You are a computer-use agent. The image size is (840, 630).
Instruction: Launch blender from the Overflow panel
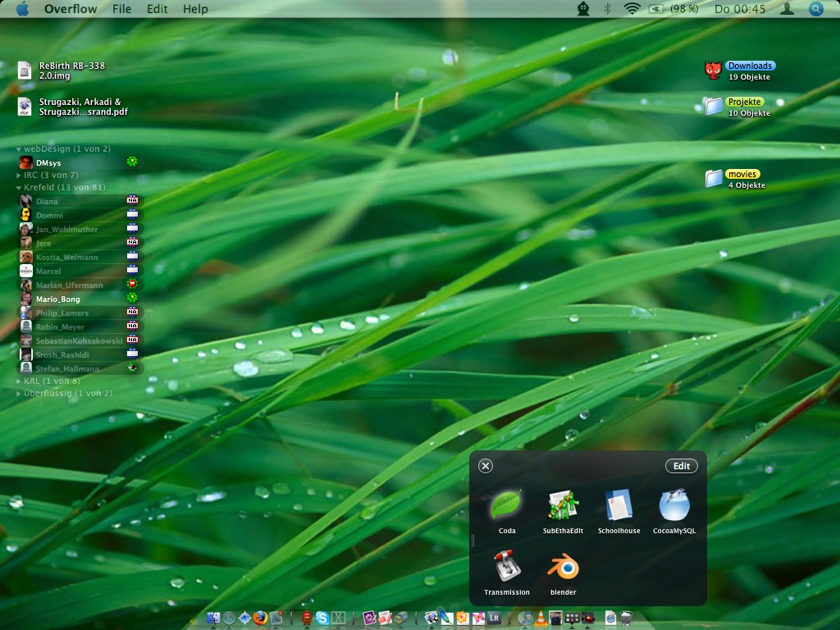562,568
